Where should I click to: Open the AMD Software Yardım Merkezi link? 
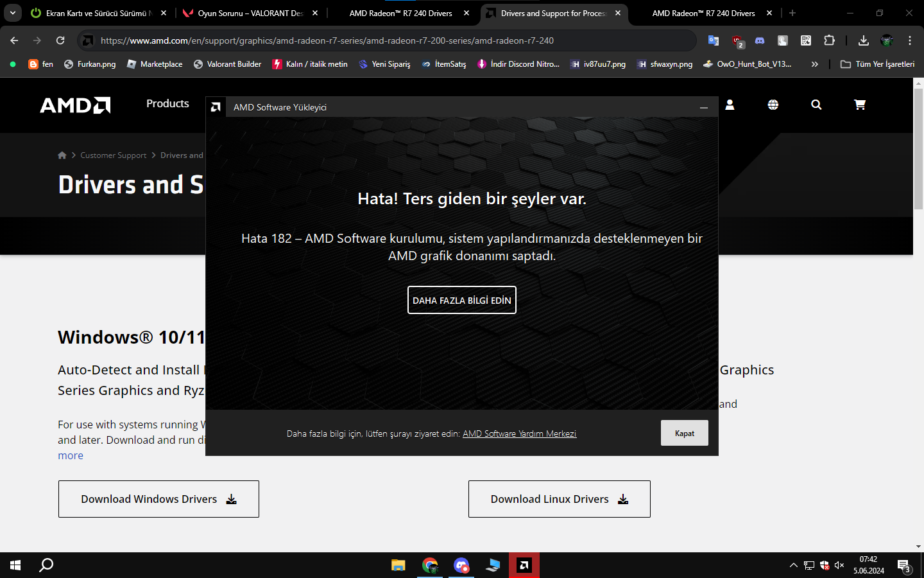[520, 433]
